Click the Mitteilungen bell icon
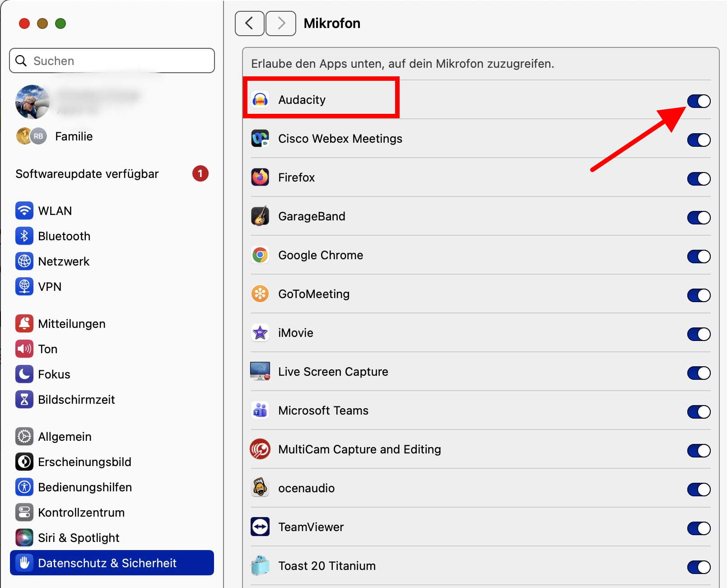727x588 pixels. 24,323
